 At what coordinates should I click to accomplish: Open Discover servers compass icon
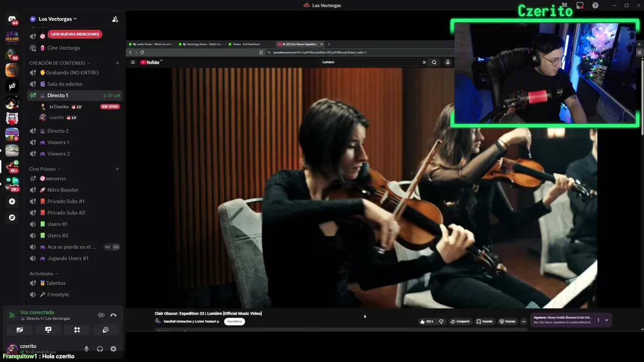tap(12, 218)
